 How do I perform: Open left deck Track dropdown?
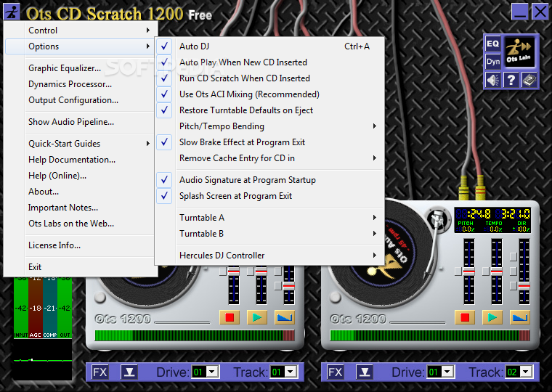[291, 372]
